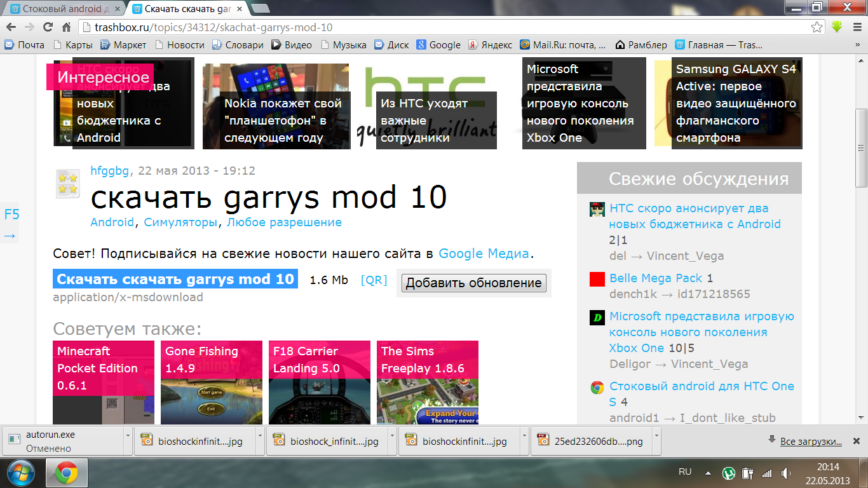
Task: Open the Samsung GALAXY S4 Active card
Action: pos(729,103)
